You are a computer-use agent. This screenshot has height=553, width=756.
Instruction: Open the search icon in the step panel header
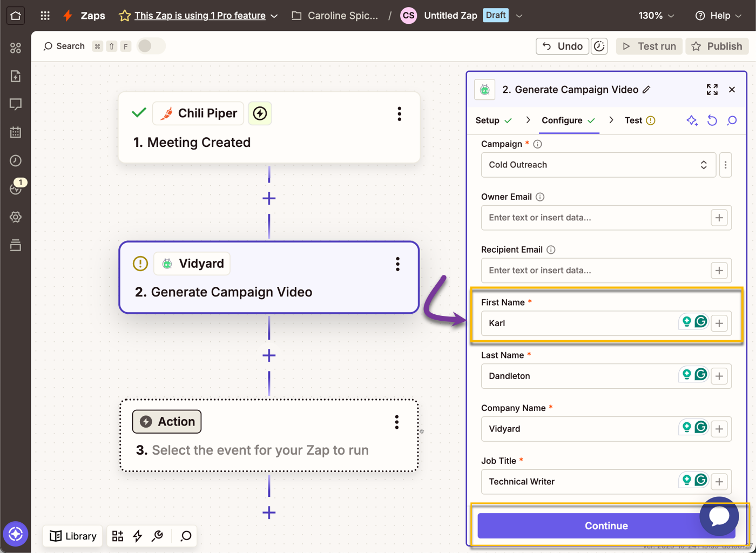point(732,120)
